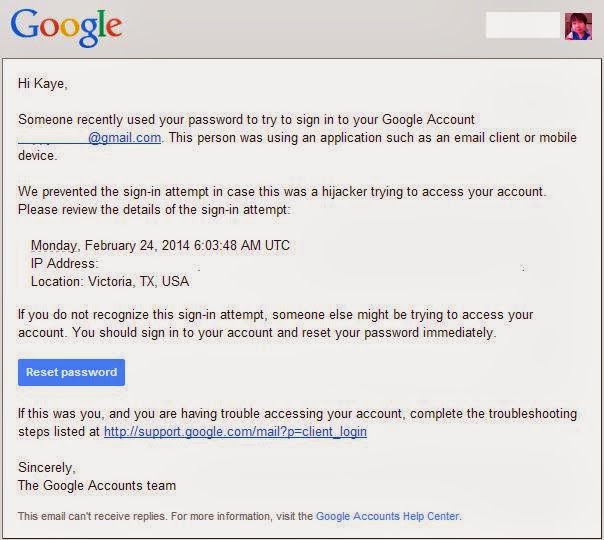Click the "If this was you" paragraph
The width and height of the screenshot is (604, 540).
click(297, 423)
